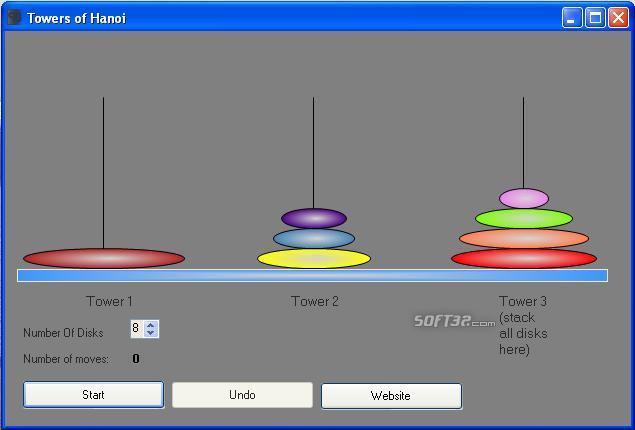Click the Tower 3 stack all disks label
The height and width of the screenshot is (430, 635).
tap(523, 325)
